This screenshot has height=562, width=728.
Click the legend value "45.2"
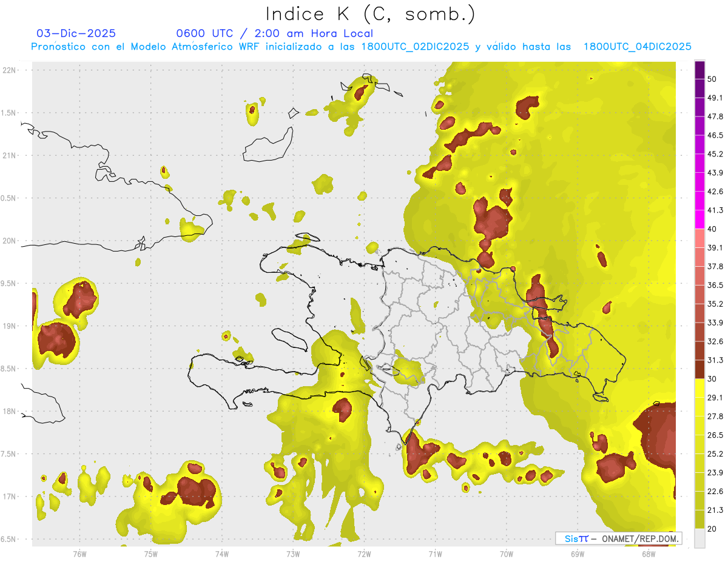click(x=716, y=154)
